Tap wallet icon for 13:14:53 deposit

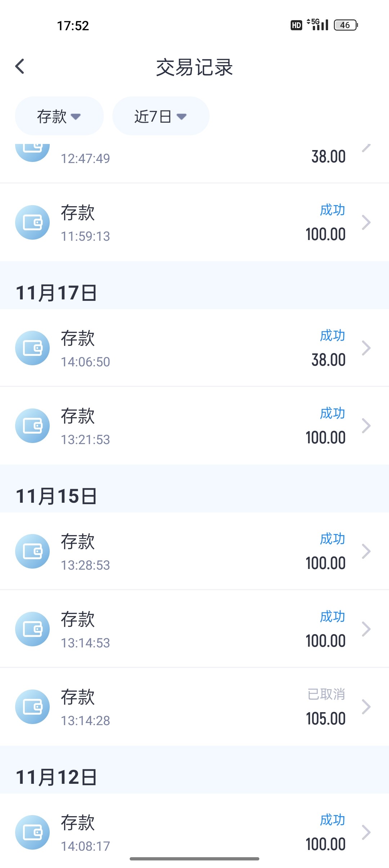32,629
